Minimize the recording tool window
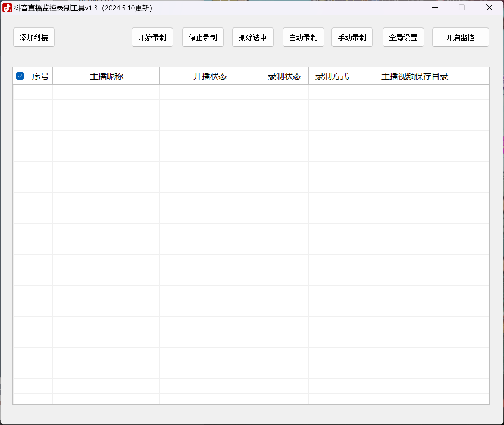The width and height of the screenshot is (504, 425). (435, 8)
